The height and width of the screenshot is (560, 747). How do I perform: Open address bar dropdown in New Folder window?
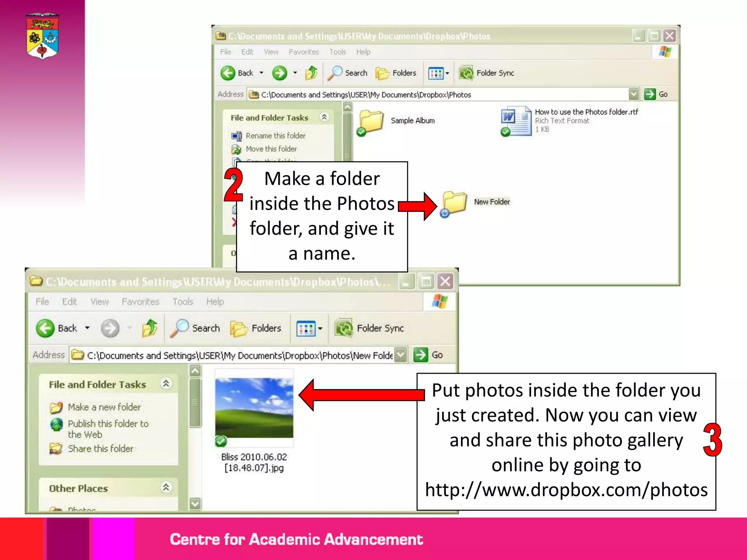401,355
